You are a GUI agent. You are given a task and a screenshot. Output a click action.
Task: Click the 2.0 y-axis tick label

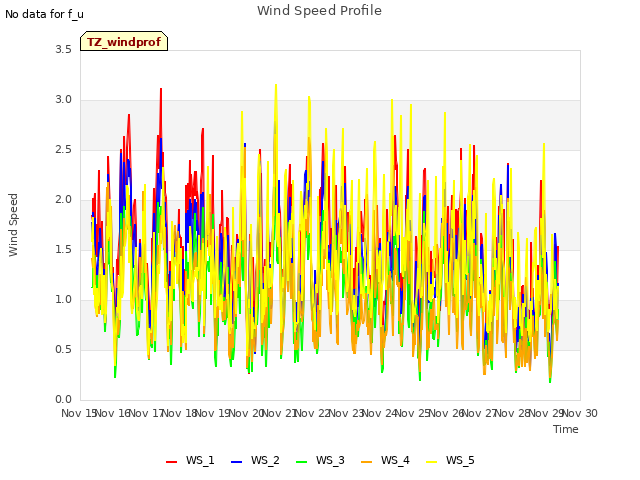click(63, 200)
